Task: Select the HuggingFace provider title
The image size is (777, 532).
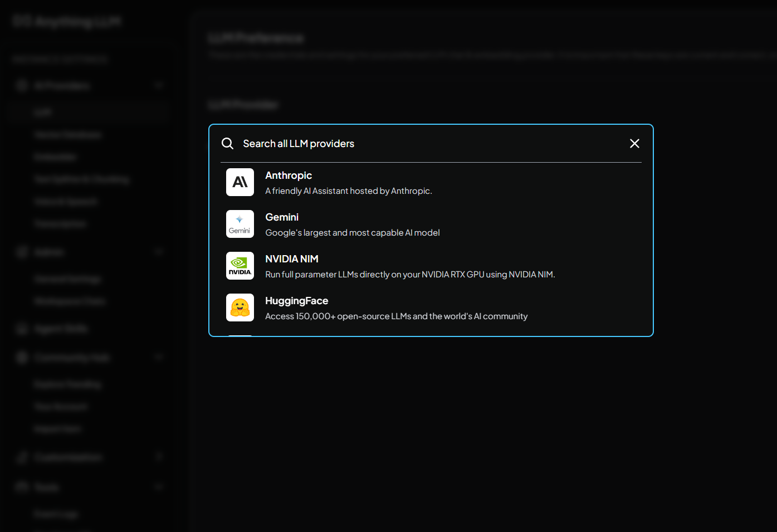Action: coord(296,301)
